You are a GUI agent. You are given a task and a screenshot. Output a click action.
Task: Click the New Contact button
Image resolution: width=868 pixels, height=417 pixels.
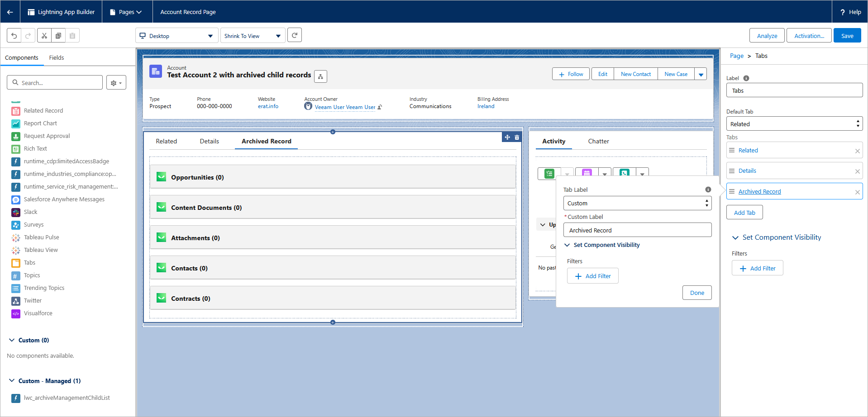coord(636,74)
